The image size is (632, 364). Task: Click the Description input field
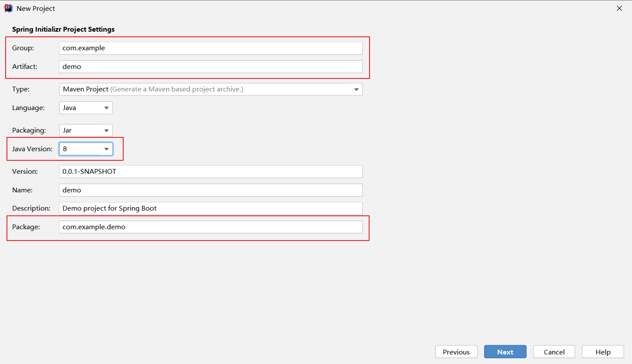211,208
